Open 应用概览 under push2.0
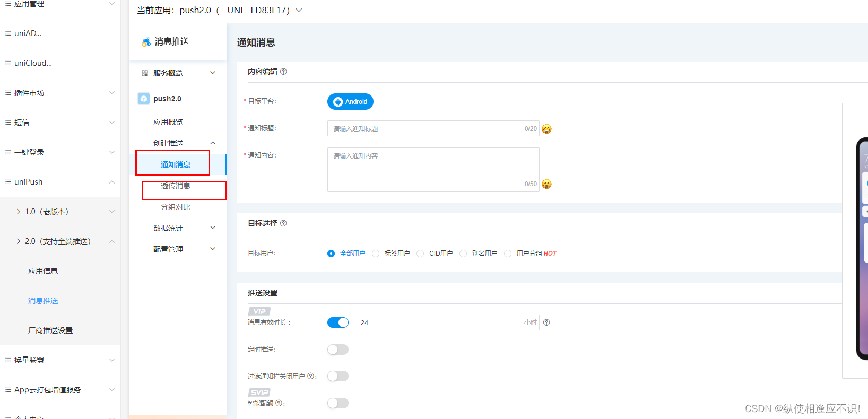This screenshot has width=868, height=419. coord(168,122)
